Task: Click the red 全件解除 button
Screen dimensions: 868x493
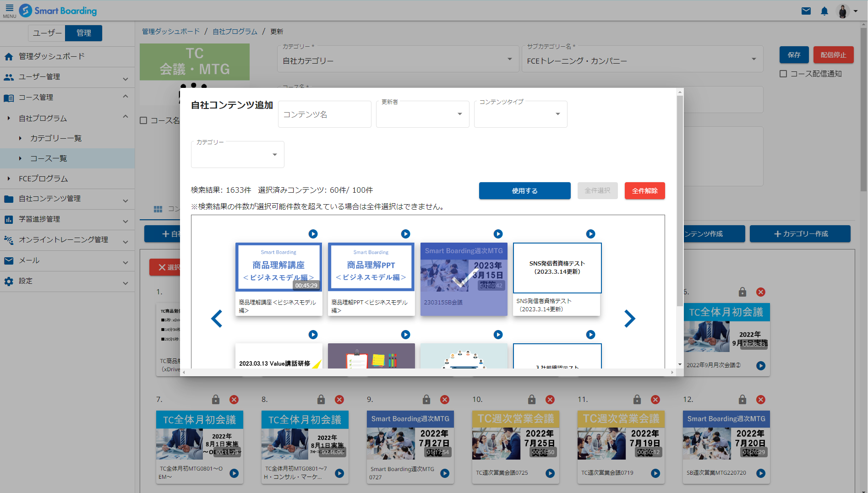Action: coord(644,191)
